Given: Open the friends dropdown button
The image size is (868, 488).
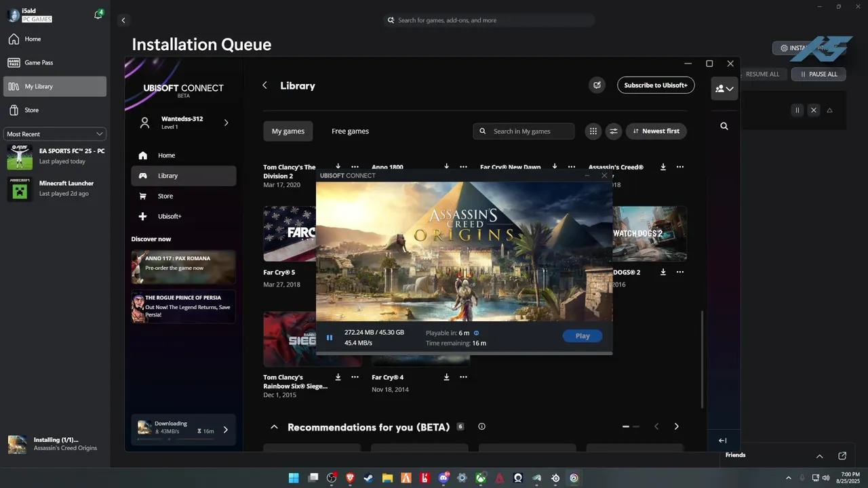Looking at the screenshot, I should coord(724,89).
